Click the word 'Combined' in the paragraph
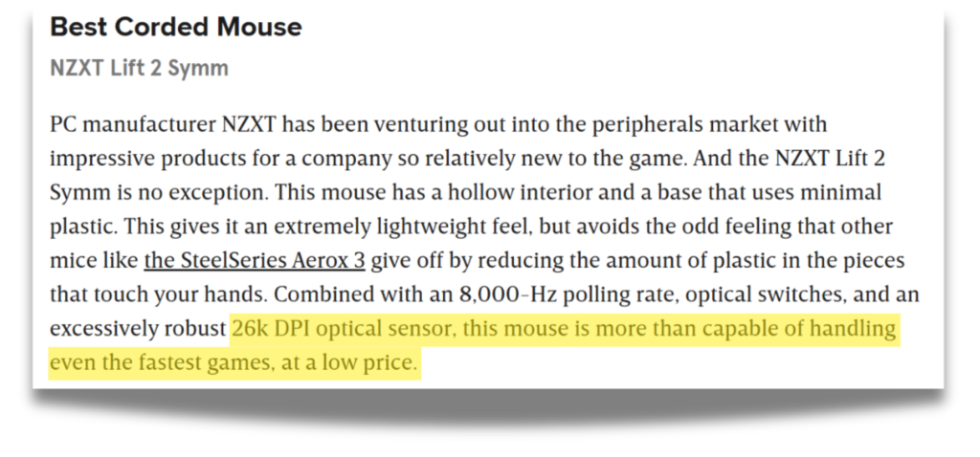980x457 pixels. tap(322, 294)
